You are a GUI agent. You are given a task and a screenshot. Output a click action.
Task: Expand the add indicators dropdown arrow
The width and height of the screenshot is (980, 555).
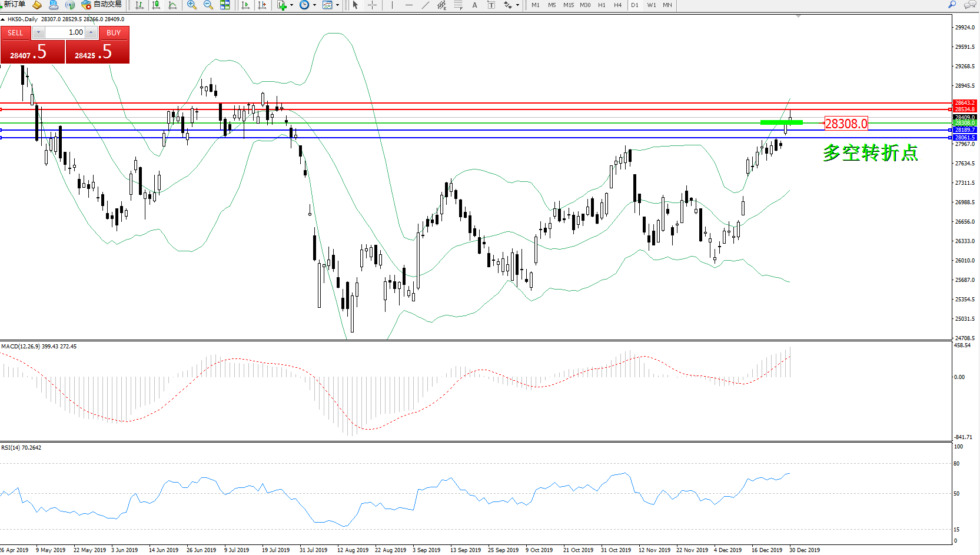point(291,5)
